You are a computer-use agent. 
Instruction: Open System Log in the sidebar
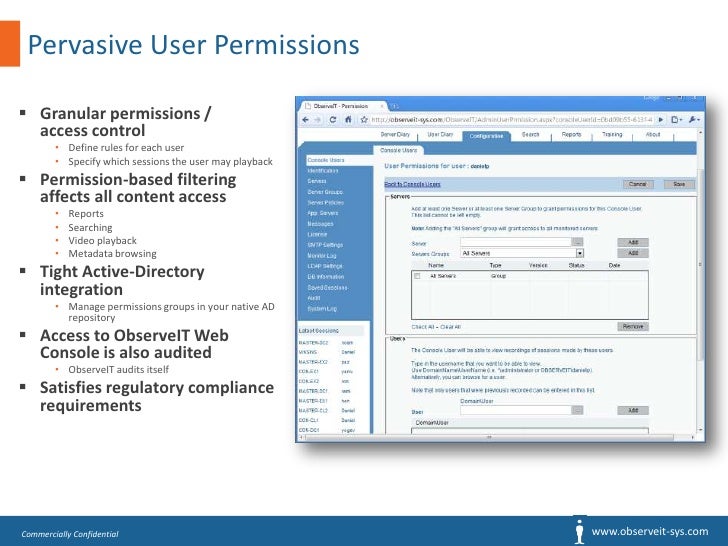point(322,309)
